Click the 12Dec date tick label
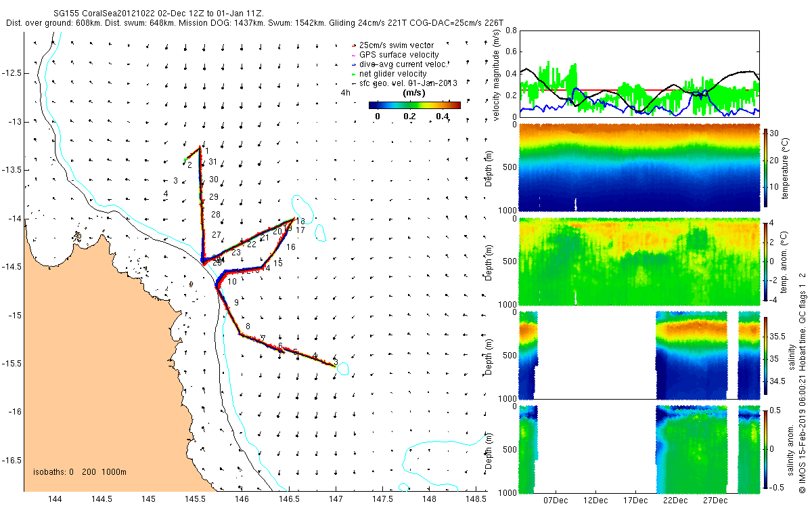 click(595, 500)
